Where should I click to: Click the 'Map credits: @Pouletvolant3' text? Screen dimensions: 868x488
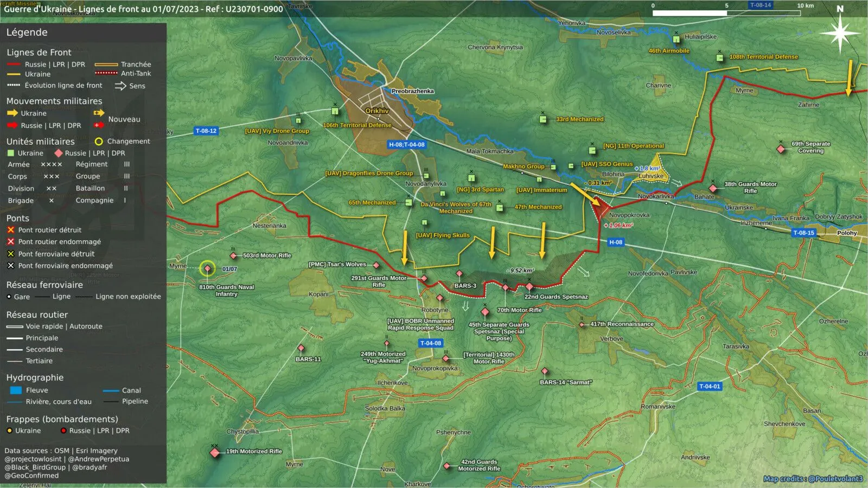[813, 479]
